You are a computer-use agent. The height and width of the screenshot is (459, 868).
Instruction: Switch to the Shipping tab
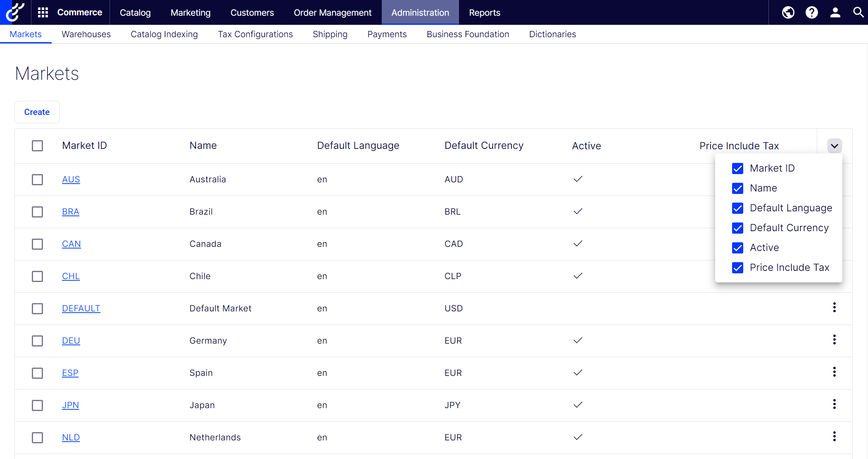[330, 34]
